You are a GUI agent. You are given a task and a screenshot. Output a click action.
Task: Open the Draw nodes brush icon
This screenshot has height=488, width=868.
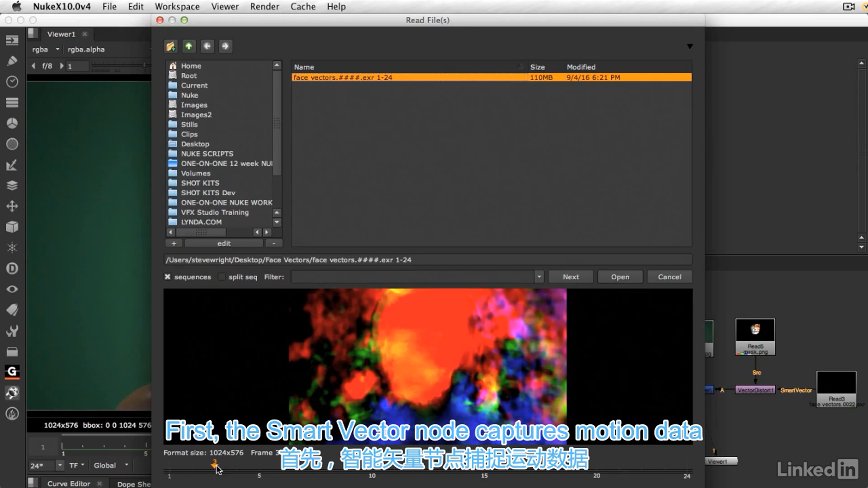12,61
